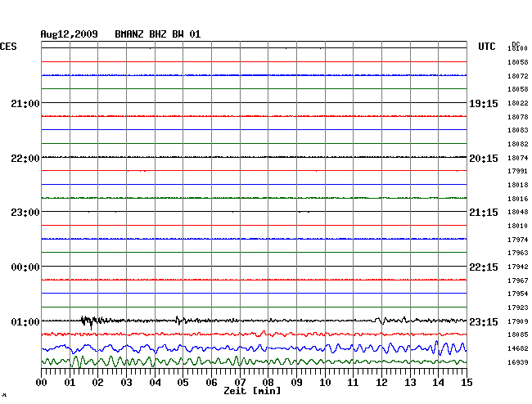
Task: Click the DC value 17991
Action: [x=518, y=171]
